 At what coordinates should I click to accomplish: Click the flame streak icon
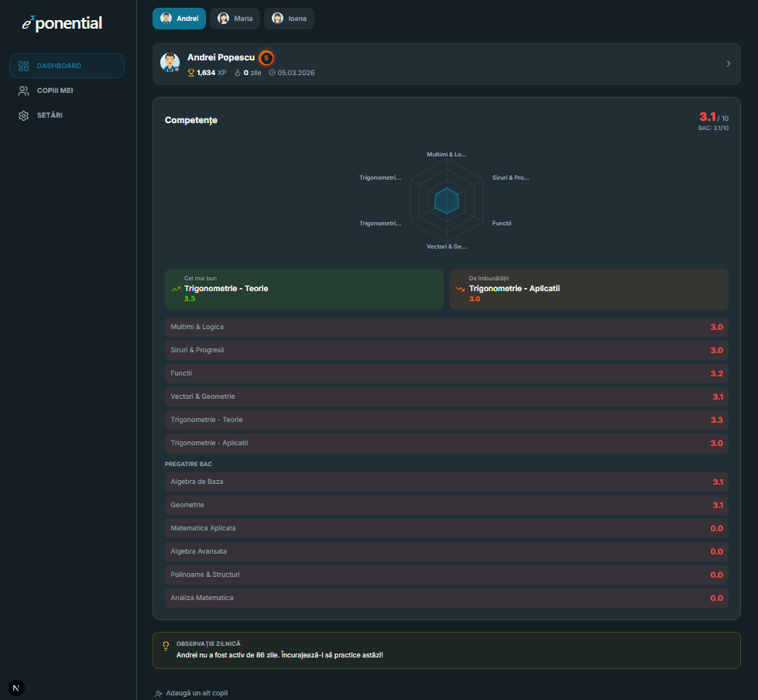(238, 73)
